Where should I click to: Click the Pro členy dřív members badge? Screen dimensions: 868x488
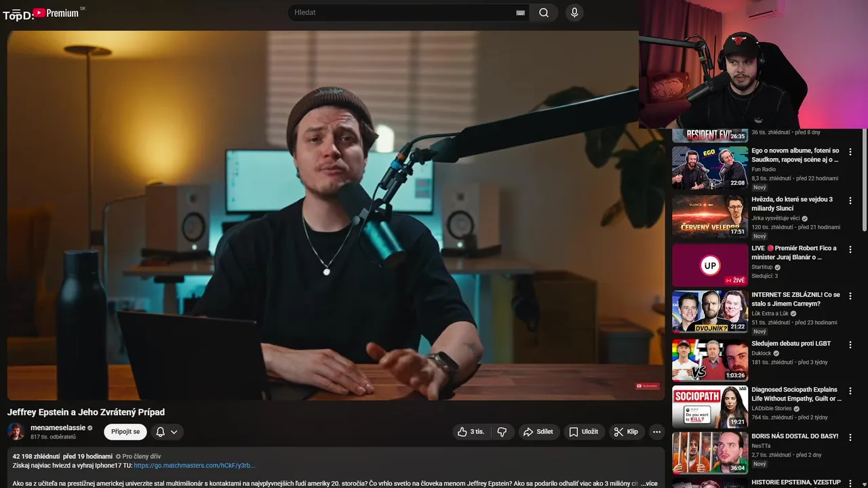[138, 457]
